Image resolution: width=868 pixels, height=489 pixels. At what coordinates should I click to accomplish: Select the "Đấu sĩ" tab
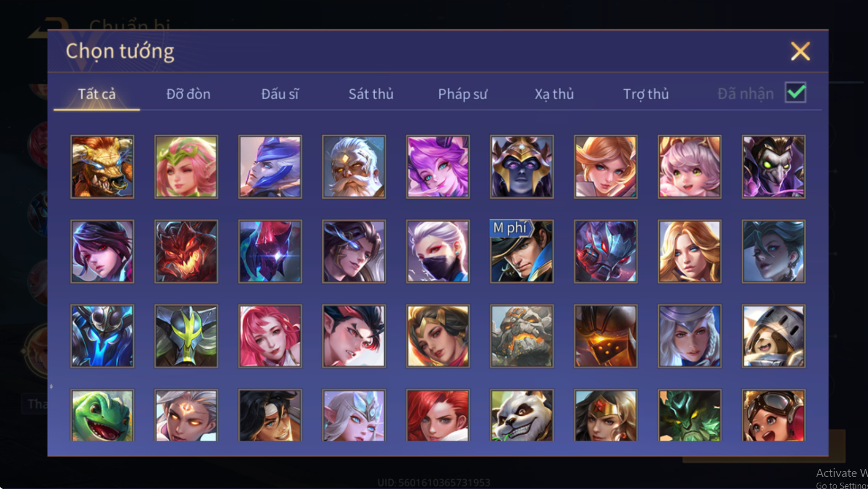[280, 94]
